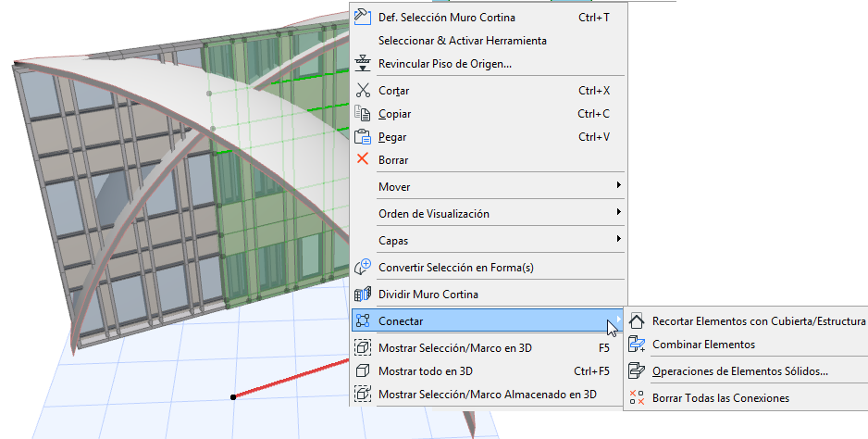Viewport: 868px width, 439px height.
Task: Open the Mover submenu
Action: click(489, 187)
